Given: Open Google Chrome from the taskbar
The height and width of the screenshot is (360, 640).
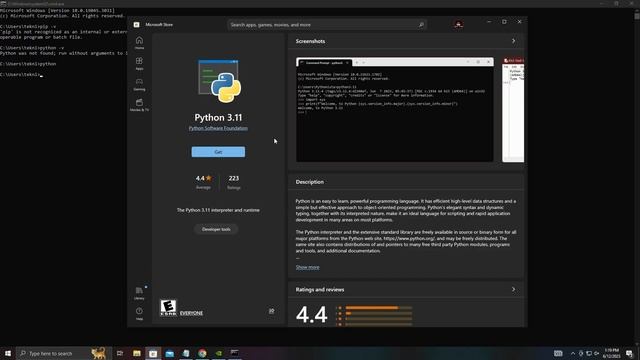Looking at the screenshot, I should pyautogui.click(x=202, y=353).
